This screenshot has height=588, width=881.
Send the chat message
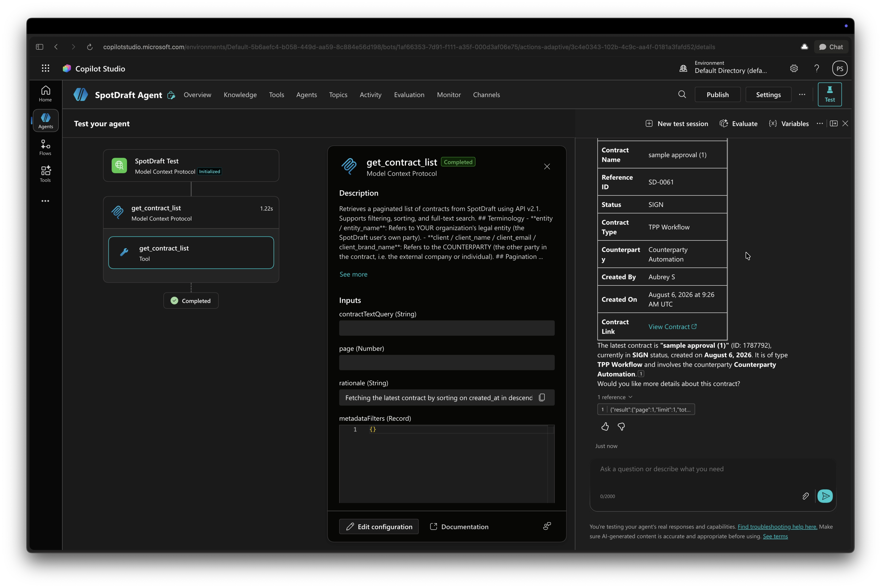[x=825, y=496]
